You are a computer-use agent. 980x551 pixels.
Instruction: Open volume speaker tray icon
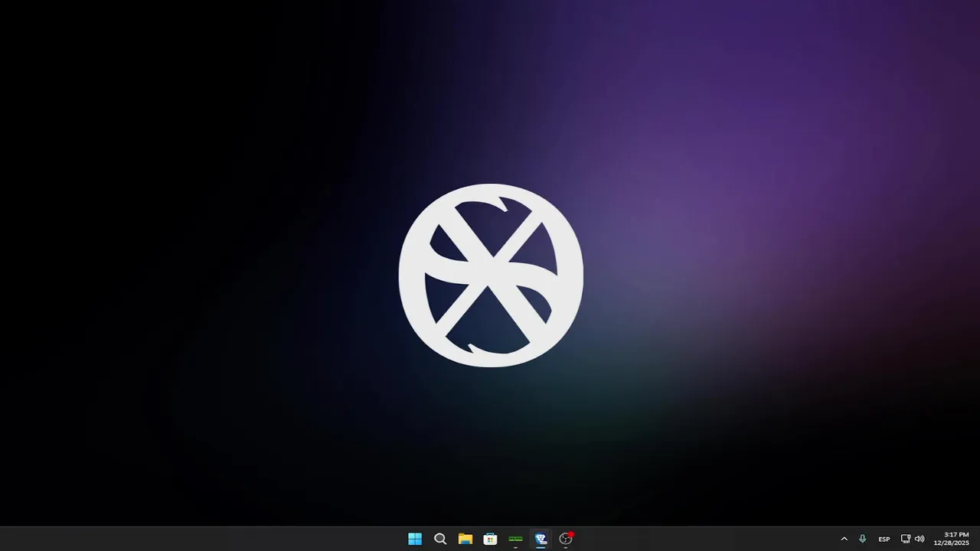click(920, 539)
